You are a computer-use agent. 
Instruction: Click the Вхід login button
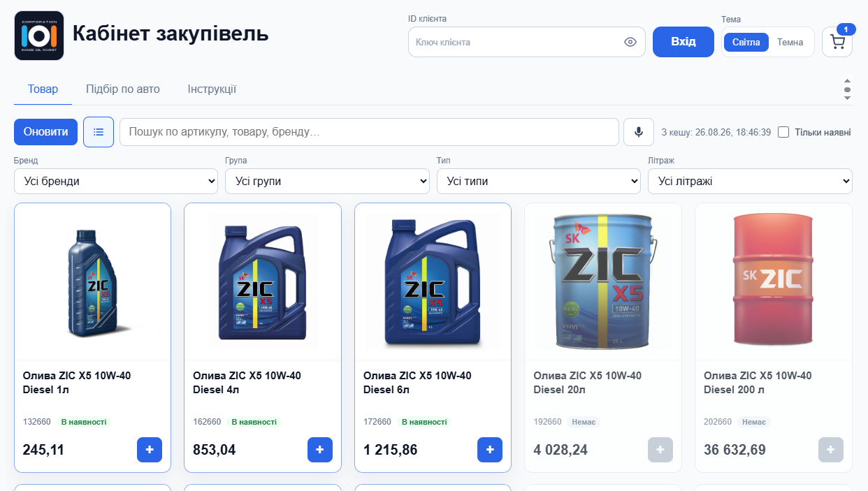[x=683, y=42]
